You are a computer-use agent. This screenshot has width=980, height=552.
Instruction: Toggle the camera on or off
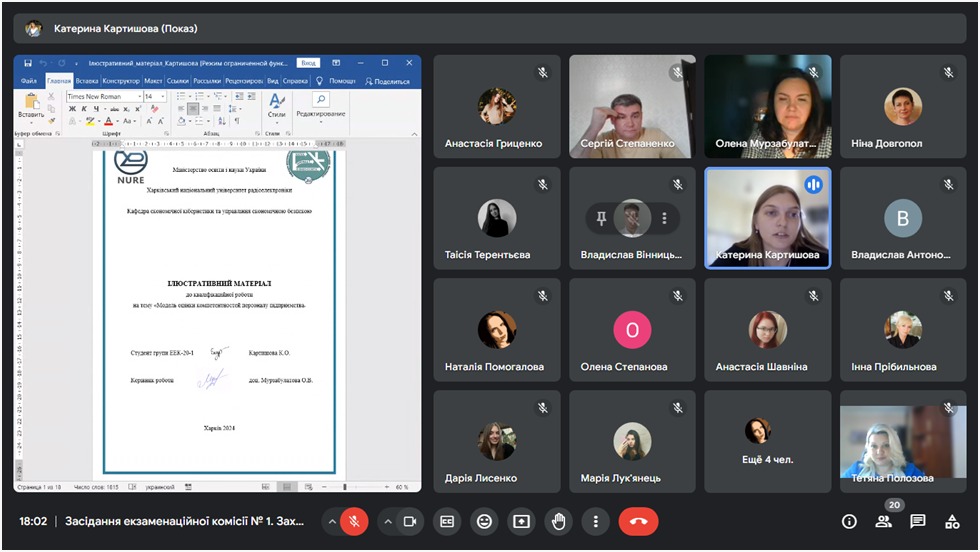(x=409, y=521)
